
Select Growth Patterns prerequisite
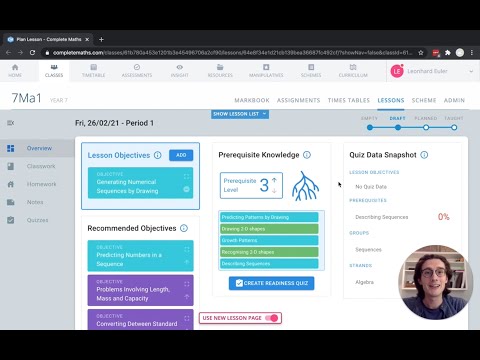coord(269,240)
